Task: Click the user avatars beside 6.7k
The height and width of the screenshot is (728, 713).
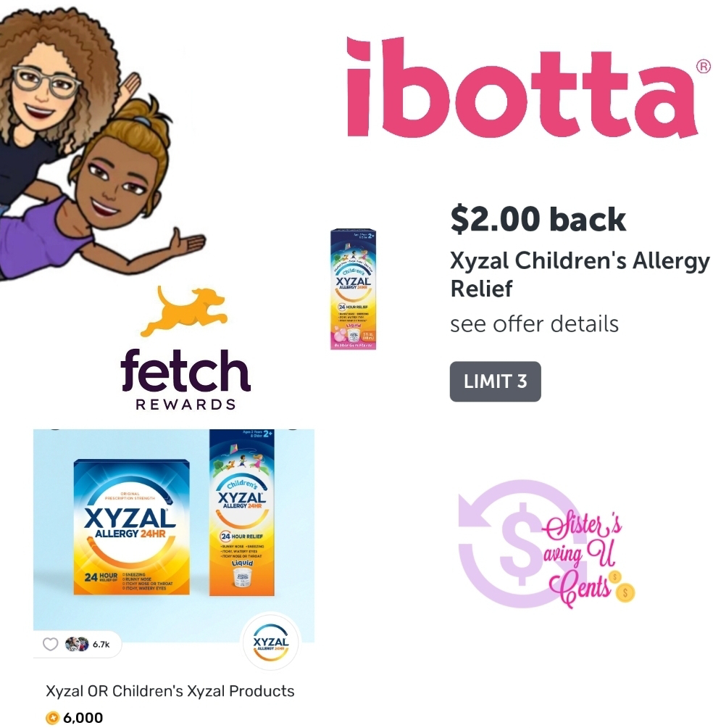Action: tap(77, 644)
